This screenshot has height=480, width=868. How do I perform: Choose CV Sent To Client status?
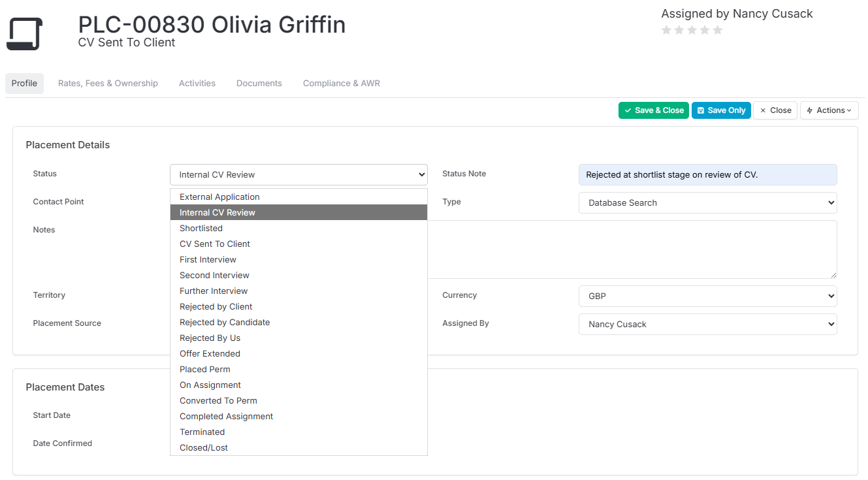(x=298, y=244)
